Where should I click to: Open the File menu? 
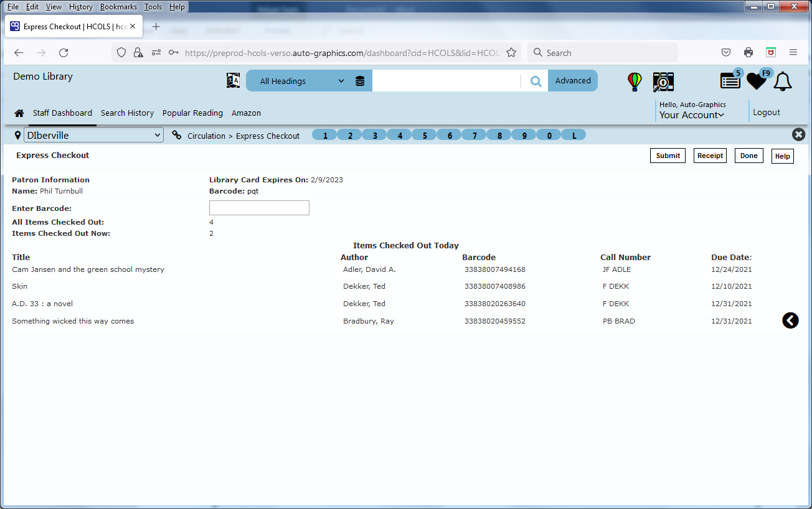[12, 7]
